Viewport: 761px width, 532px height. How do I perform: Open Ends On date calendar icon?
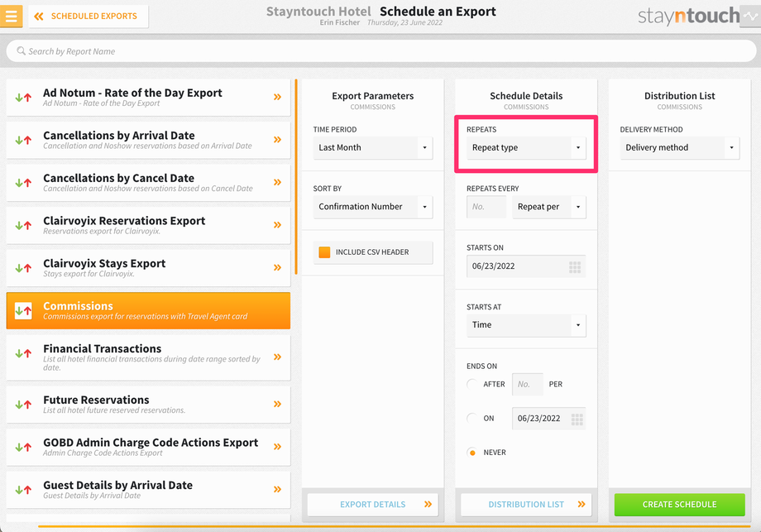click(577, 419)
